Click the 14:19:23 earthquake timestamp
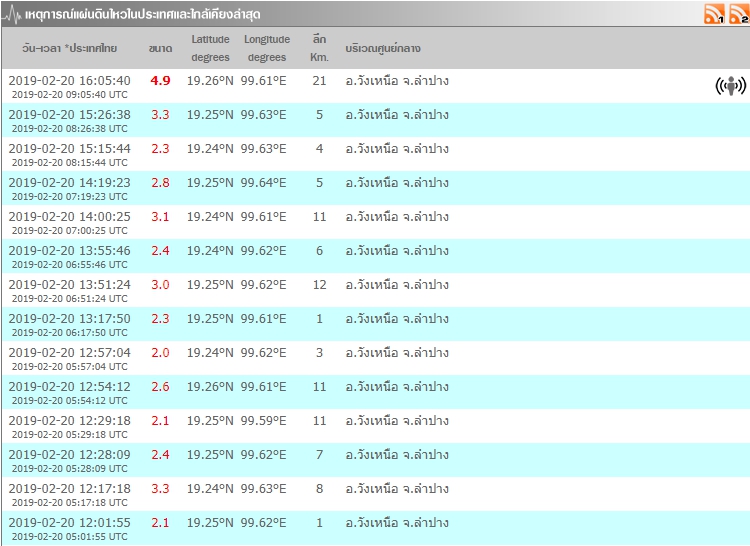The width and height of the screenshot is (750, 546). coord(69,182)
